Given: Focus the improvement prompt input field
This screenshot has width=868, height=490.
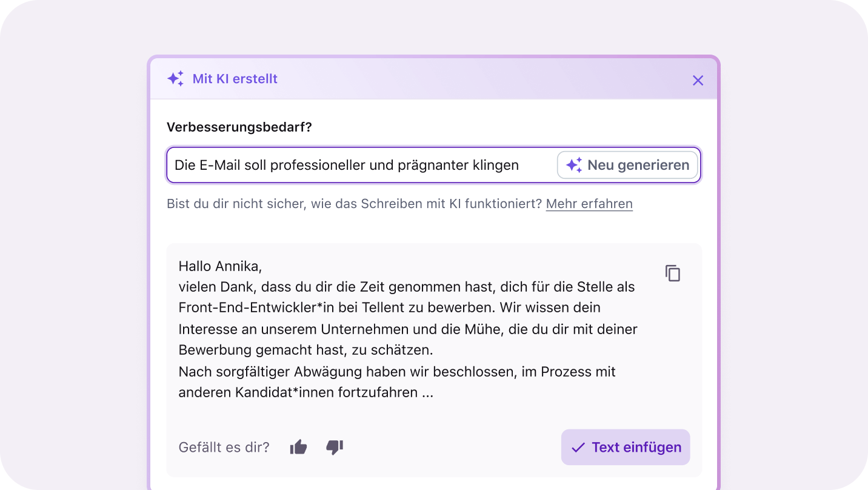Looking at the screenshot, I should pyautogui.click(x=358, y=165).
